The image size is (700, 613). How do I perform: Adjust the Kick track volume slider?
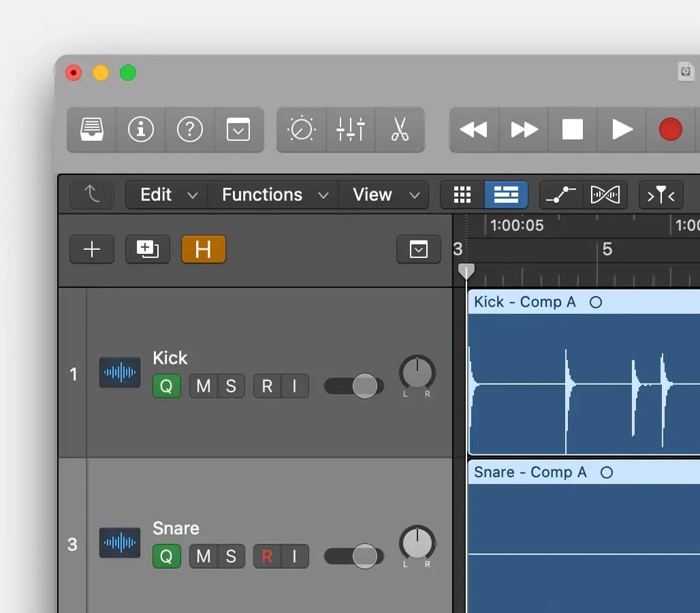click(x=353, y=386)
